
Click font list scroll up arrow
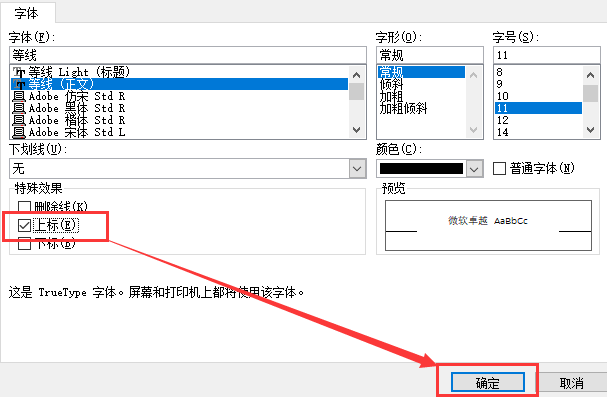[x=357, y=75]
